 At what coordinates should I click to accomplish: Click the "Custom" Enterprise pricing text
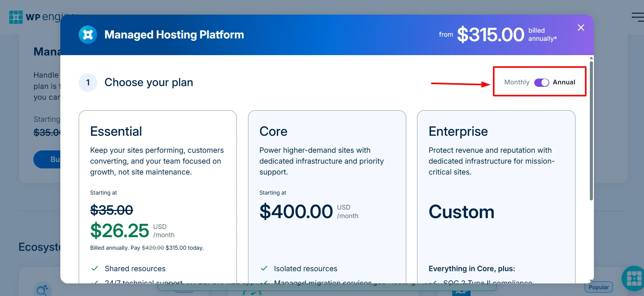(461, 212)
